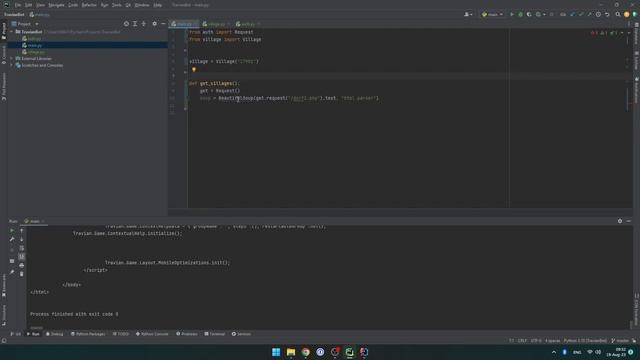Click the green Run button in toolbar
This screenshot has width=640, height=360.
tap(511, 14)
